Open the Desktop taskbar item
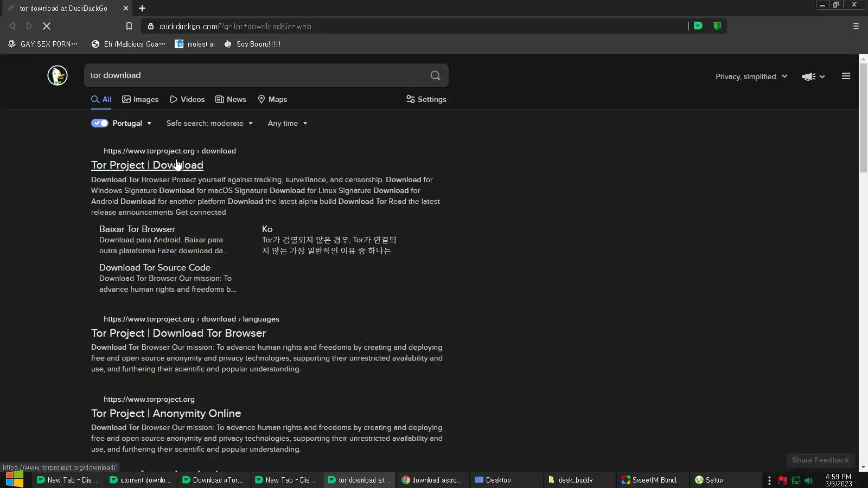 tap(505, 480)
